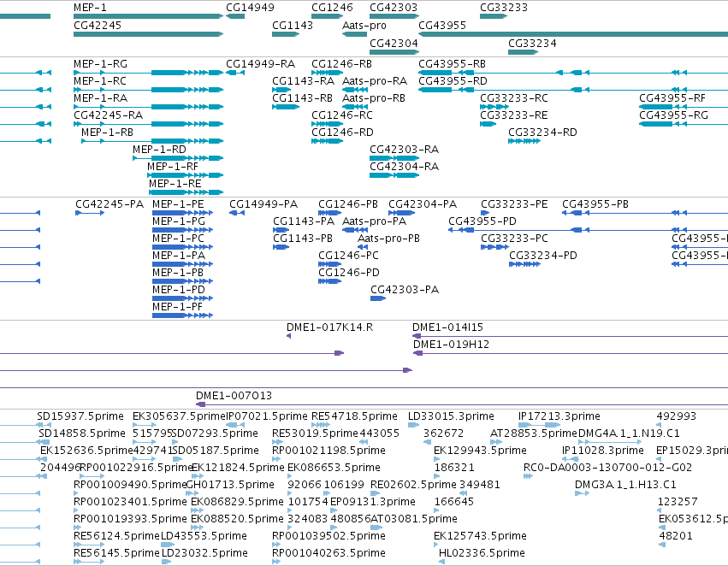Select the CG14949 gene label
728x566 pixels.
coord(250,8)
